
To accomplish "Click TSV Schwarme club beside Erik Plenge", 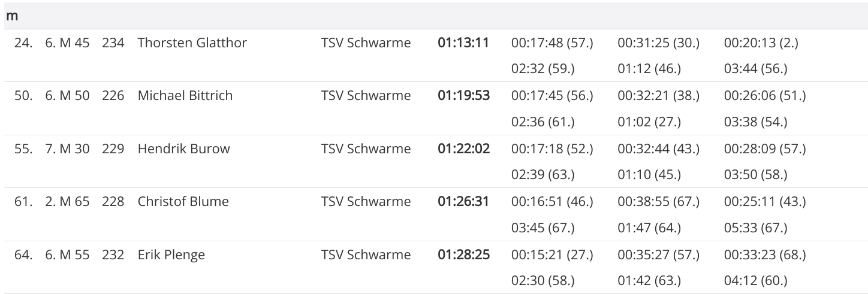I will click(x=366, y=254).
